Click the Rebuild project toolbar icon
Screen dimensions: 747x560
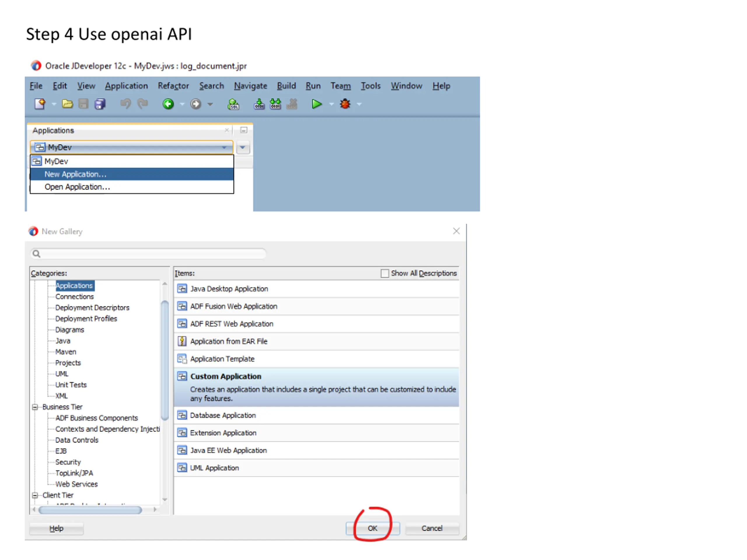click(275, 104)
